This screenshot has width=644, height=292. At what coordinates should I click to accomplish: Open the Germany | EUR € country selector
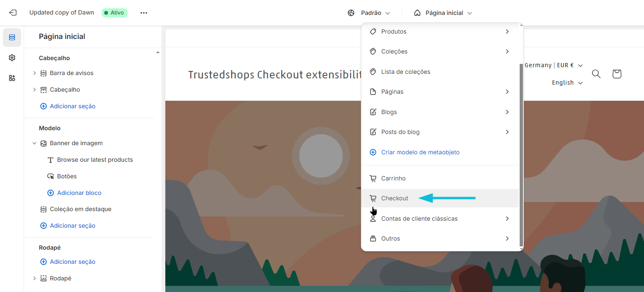(x=554, y=65)
